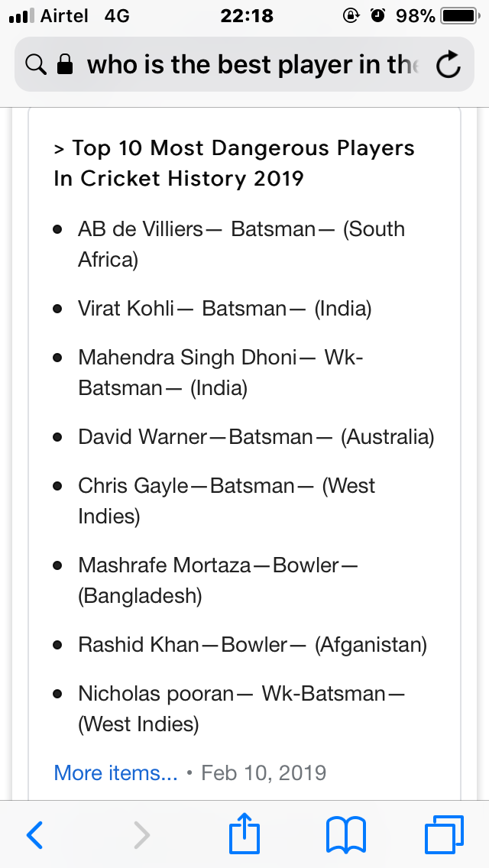Tap the AB de Villiers list entry

pos(241,245)
